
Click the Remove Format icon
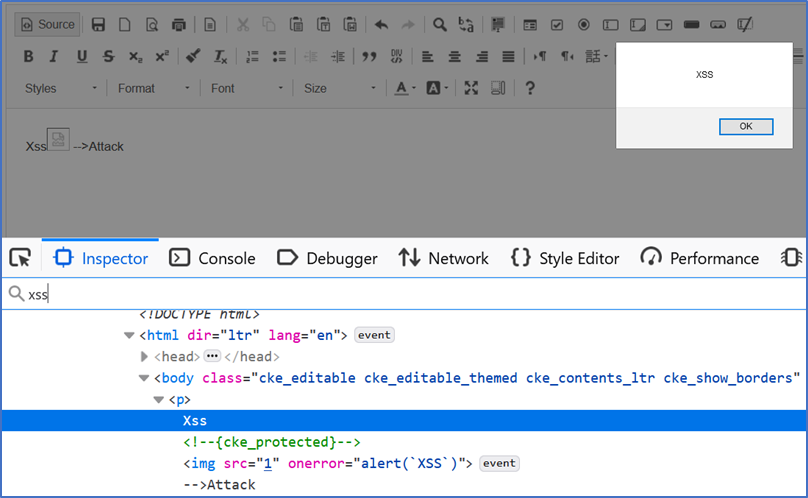click(220, 56)
